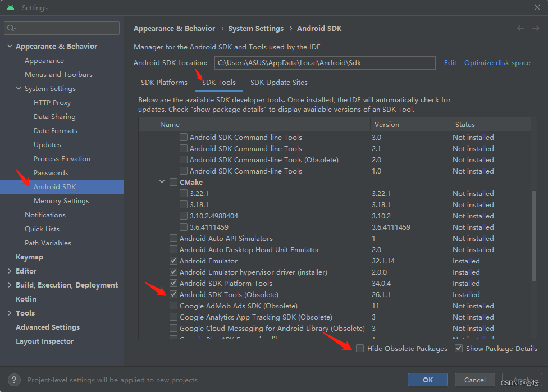Viewport: 548px width, 392px height.
Task: Go back with the left arrow
Action: point(520,28)
